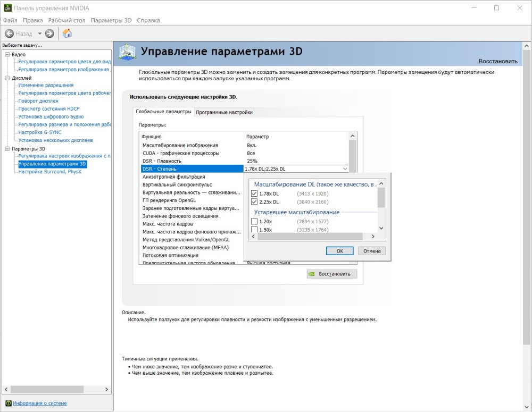The height and width of the screenshot is (412, 532).
Task: Open the Файл menu
Action: (10, 20)
